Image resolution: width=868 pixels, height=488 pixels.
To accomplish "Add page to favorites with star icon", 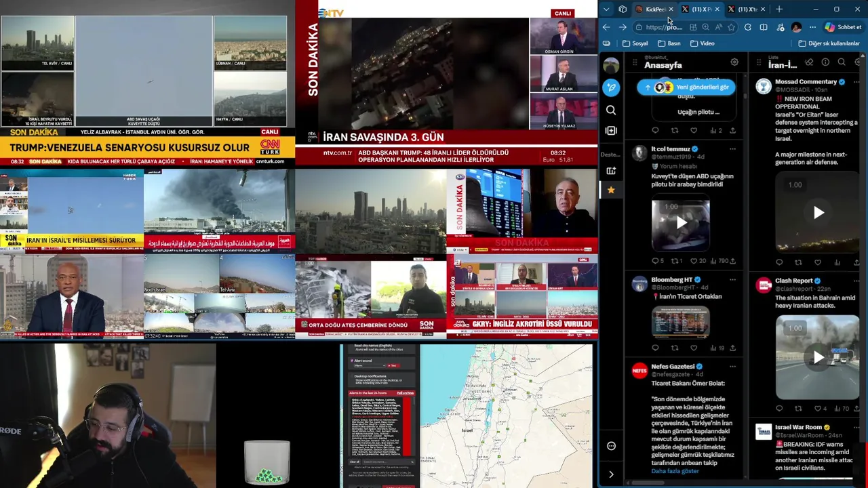I will [x=731, y=27].
